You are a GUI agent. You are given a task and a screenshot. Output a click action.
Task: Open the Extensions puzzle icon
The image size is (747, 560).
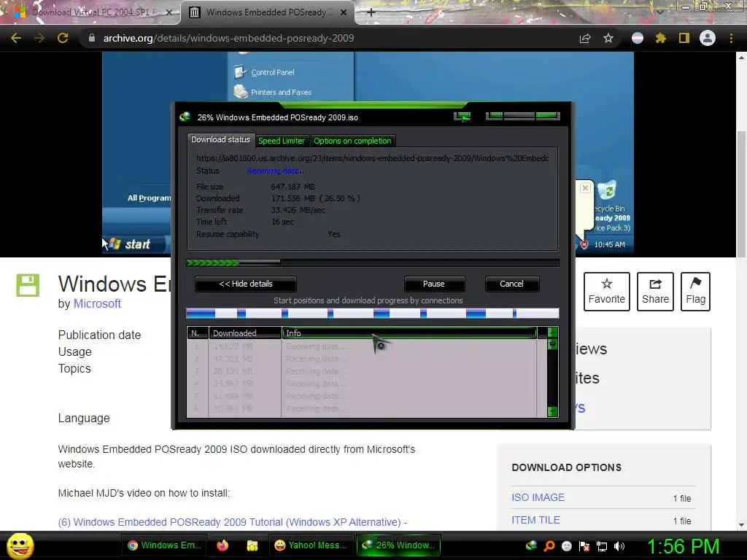(660, 38)
